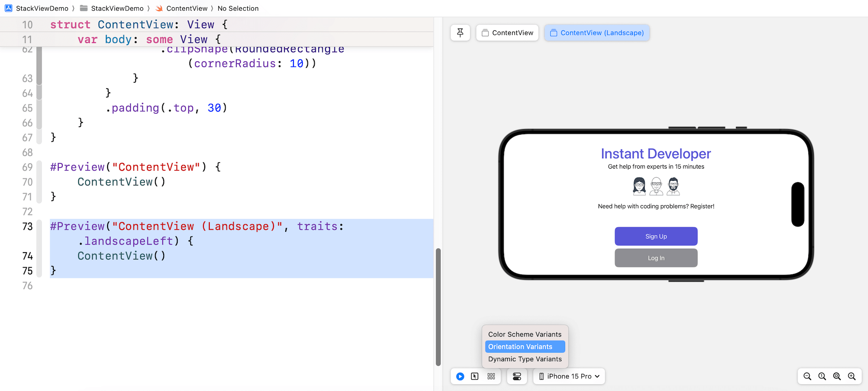Open the iPhone 15 Pro device dropdown
The width and height of the screenshot is (868, 391).
coord(569,376)
